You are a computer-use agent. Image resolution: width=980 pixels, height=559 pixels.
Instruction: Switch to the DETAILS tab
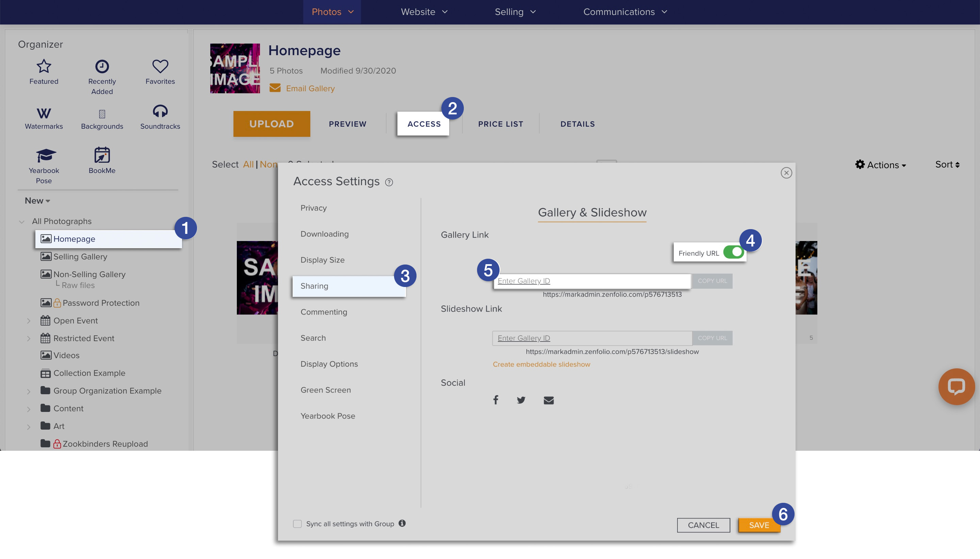[x=577, y=124]
